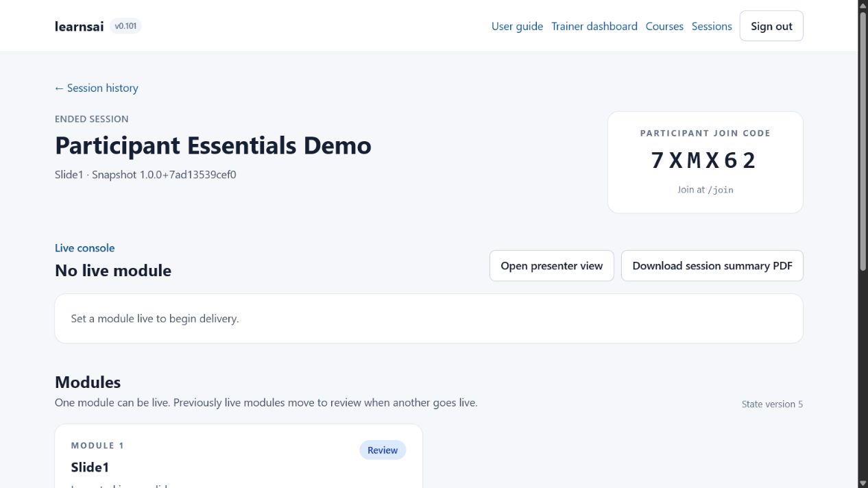Click the Modules section heading
The width and height of the screenshot is (868, 488).
tap(88, 382)
